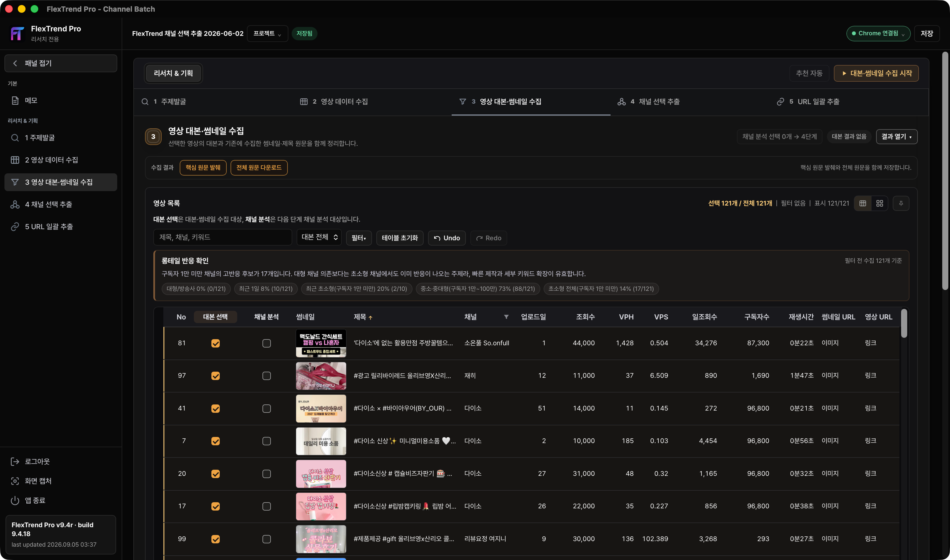Open thumbnail of 맥도날드 간식세트 row
Screen dimensions: 950x560
321,343
